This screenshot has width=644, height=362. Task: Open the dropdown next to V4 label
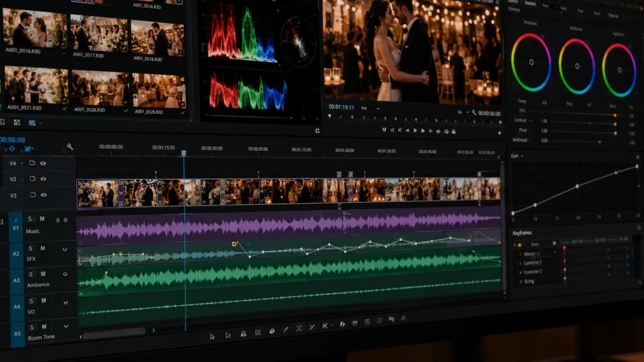pyautogui.click(x=22, y=164)
